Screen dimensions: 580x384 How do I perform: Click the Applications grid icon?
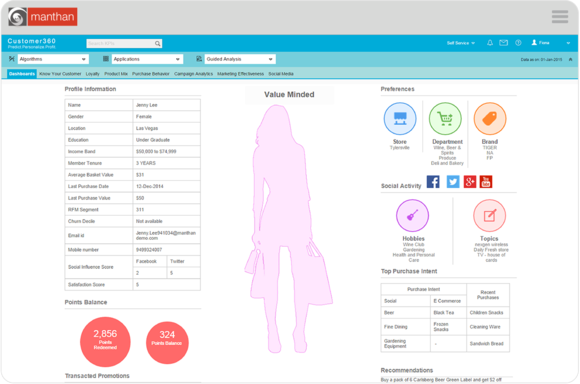pyautogui.click(x=106, y=59)
